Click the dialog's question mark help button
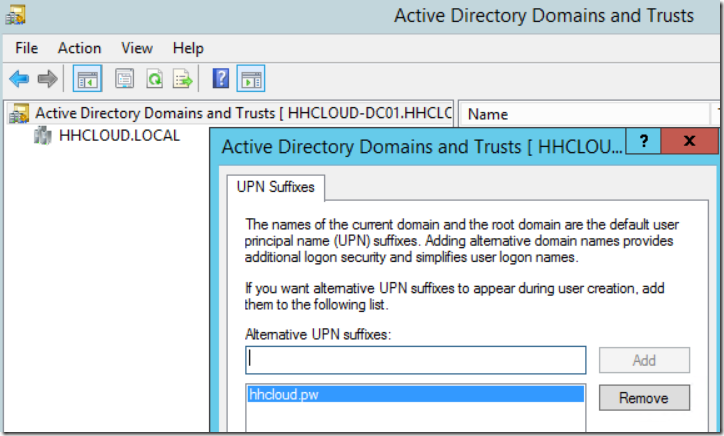This screenshot has width=724, height=436. [x=644, y=140]
